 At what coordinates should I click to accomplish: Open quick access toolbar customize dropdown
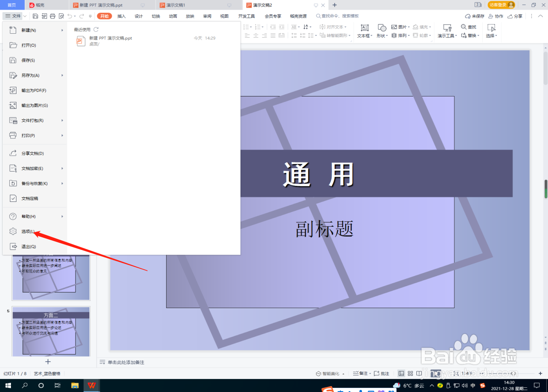(x=90, y=16)
